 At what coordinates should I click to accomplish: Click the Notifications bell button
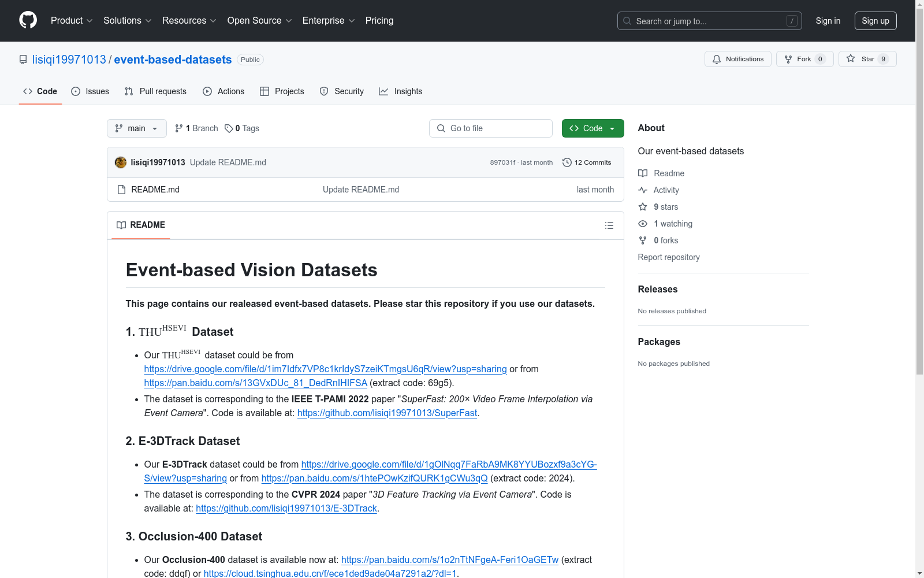tap(737, 59)
